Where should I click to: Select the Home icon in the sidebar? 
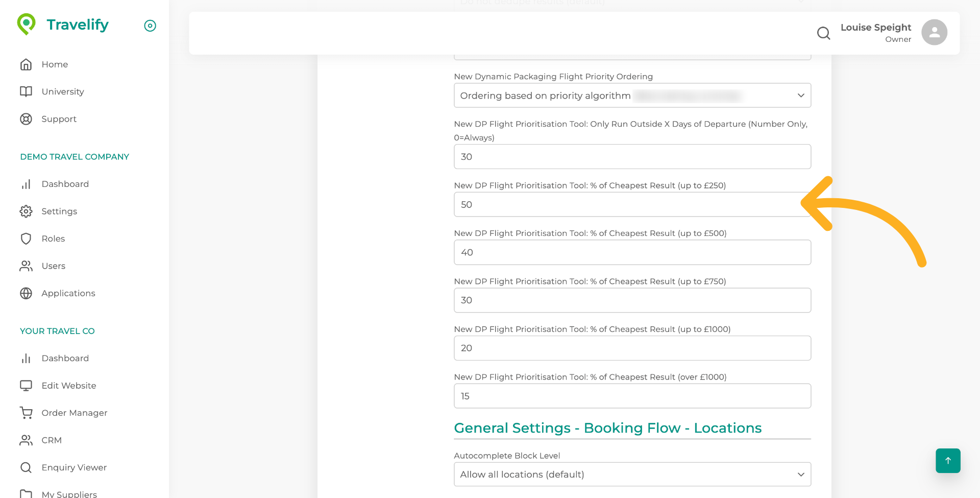(26, 64)
